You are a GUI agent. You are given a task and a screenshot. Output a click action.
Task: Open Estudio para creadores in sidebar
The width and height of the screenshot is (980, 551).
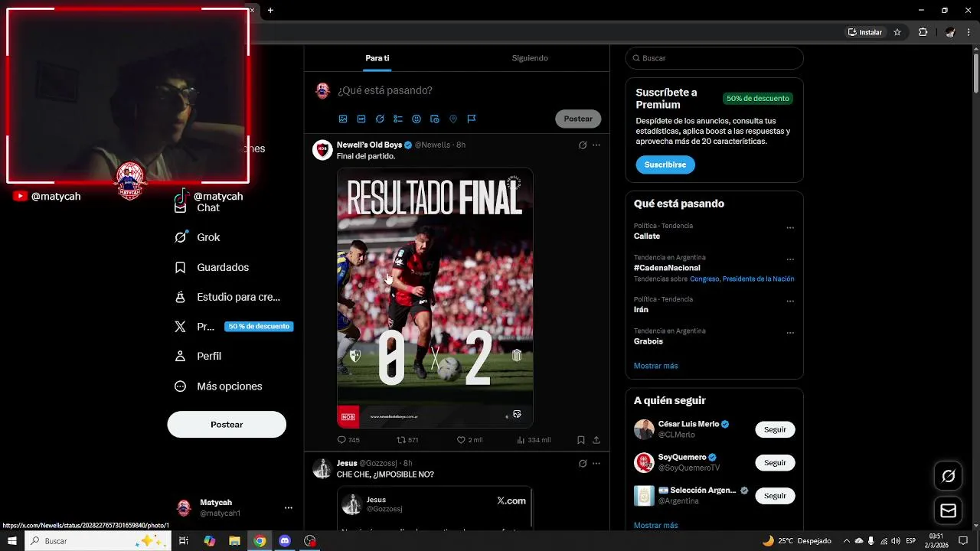[x=227, y=297]
